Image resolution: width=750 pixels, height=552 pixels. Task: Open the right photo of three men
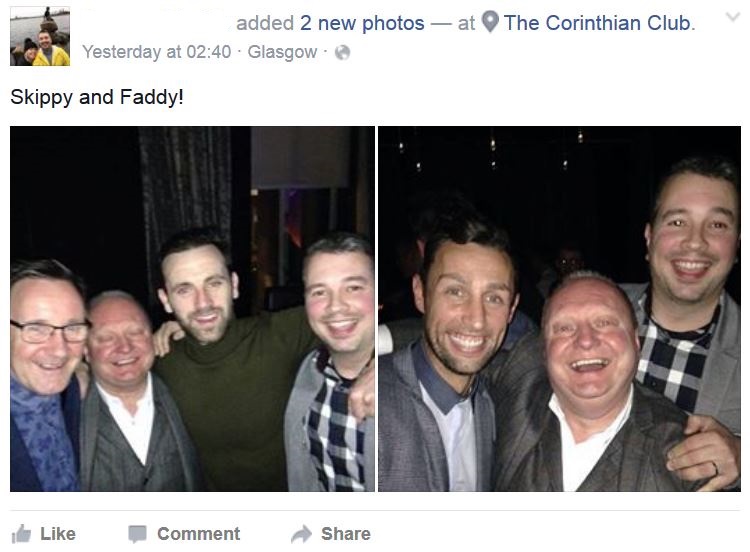tap(559, 308)
